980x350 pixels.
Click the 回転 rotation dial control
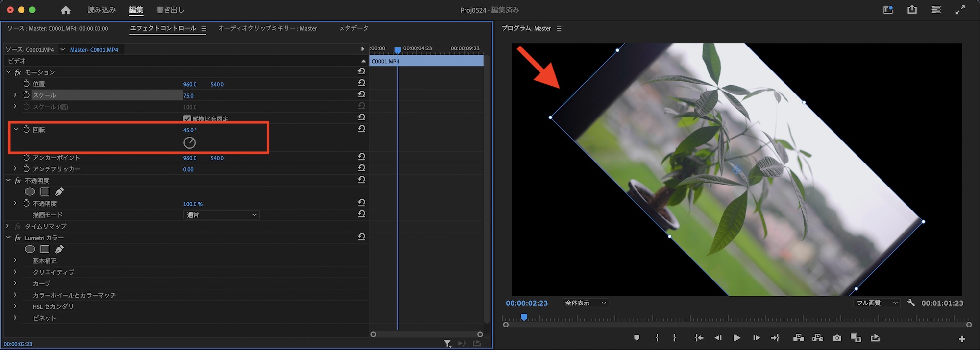[189, 142]
